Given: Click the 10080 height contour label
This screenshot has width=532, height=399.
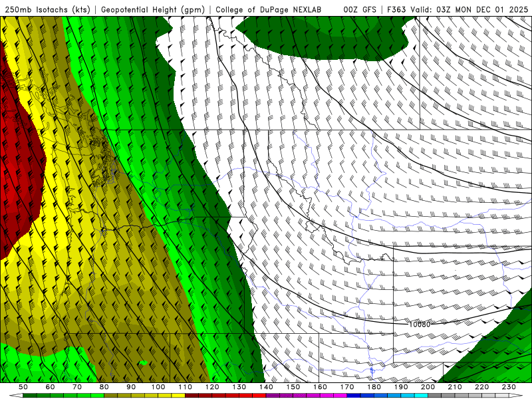Looking at the screenshot, I should (420, 325).
